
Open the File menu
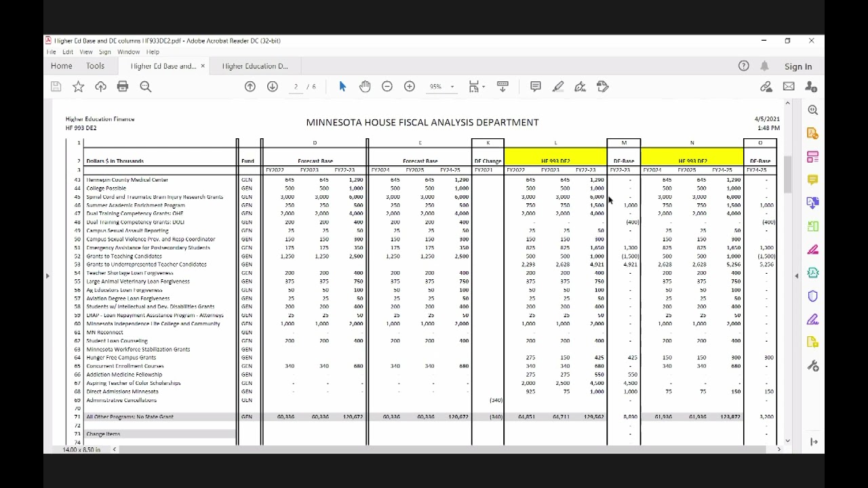coord(52,52)
